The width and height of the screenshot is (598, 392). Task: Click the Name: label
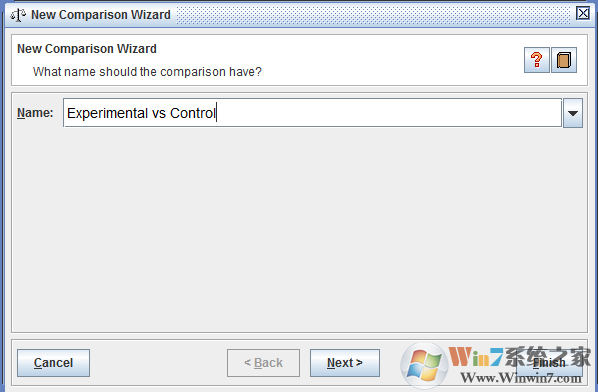tap(35, 113)
